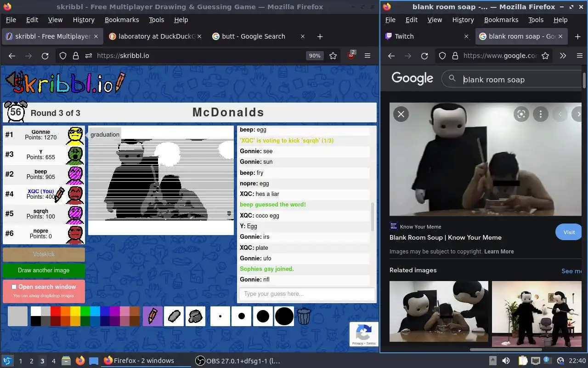Bookmark Google page with the star icon
Image resolution: width=588 pixels, height=368 pixels.
[545, 56]
